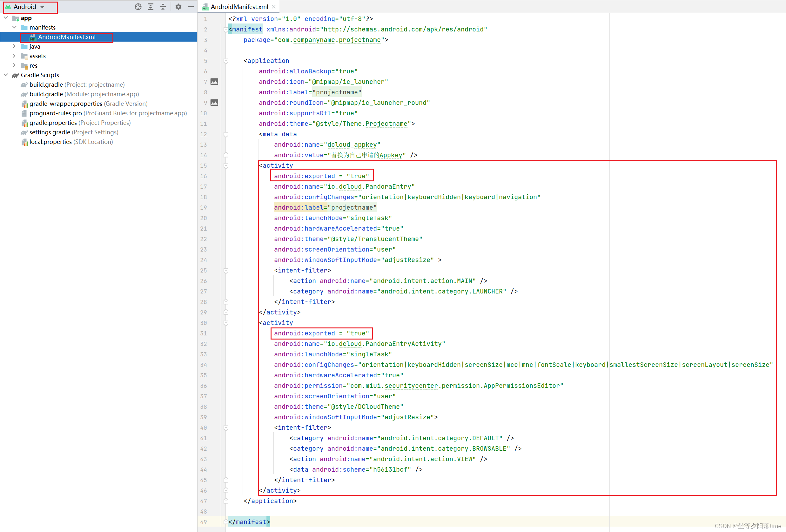Select AndroidManifest.xml in project tree
Screen dimensions: 786x532
pyautogui.click(x=67, y=37)
